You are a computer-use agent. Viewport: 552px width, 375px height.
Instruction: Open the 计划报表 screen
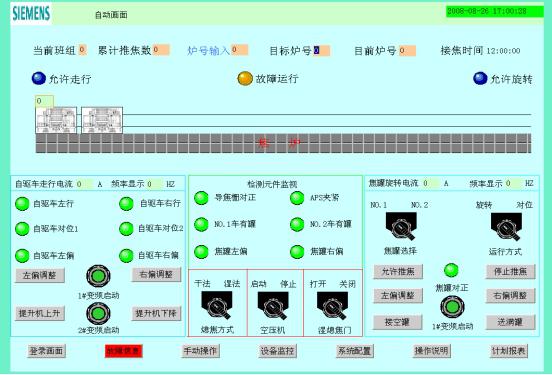509,351
